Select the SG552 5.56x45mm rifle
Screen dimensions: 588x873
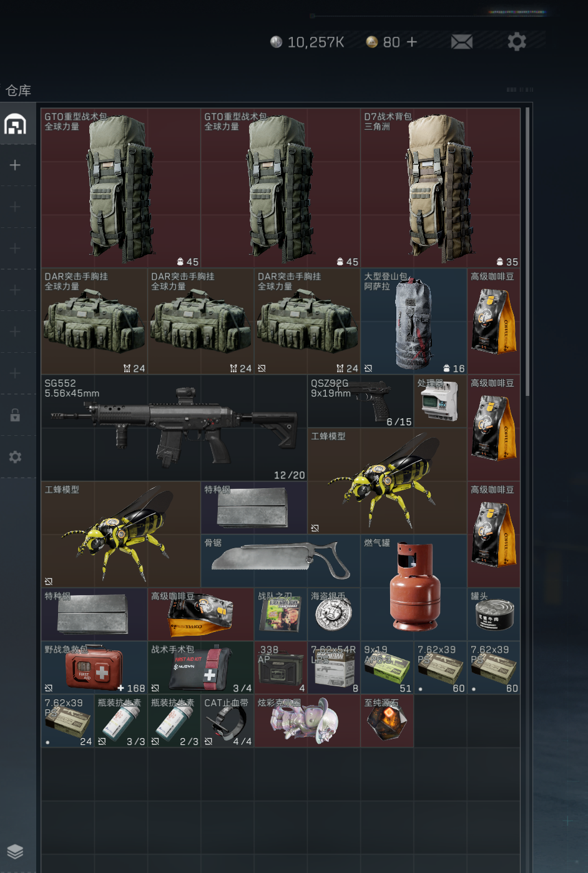[x=174, y=428]
